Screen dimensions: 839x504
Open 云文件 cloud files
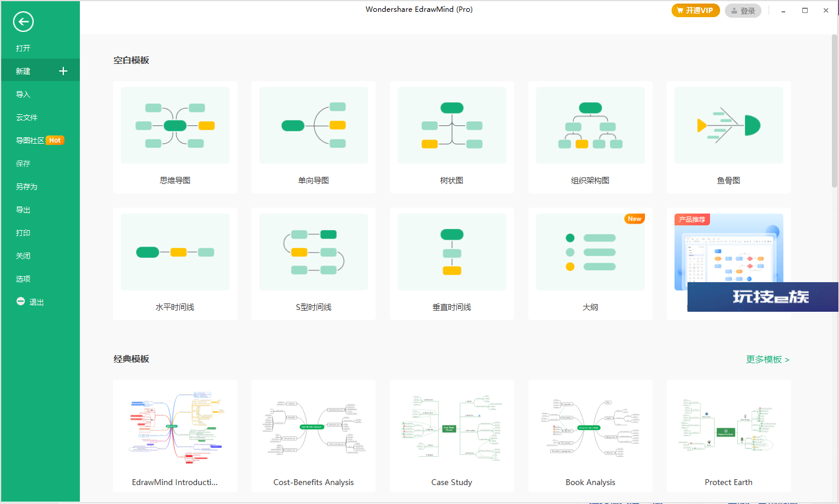coord(40,117)
